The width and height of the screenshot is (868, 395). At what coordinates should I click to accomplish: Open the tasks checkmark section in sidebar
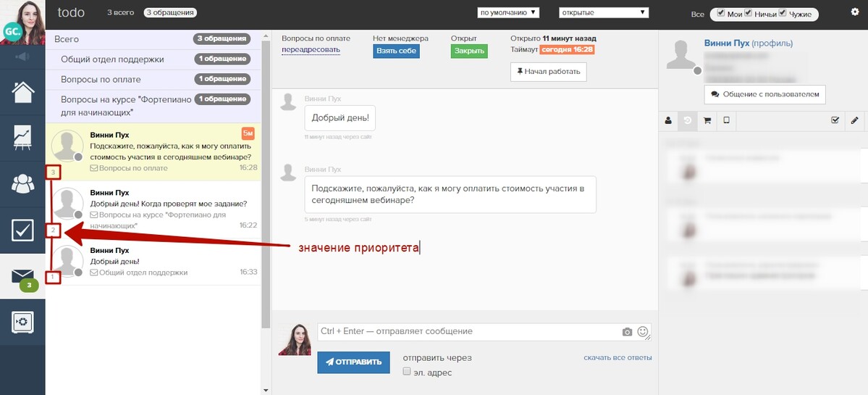click(x=22, y=230)
